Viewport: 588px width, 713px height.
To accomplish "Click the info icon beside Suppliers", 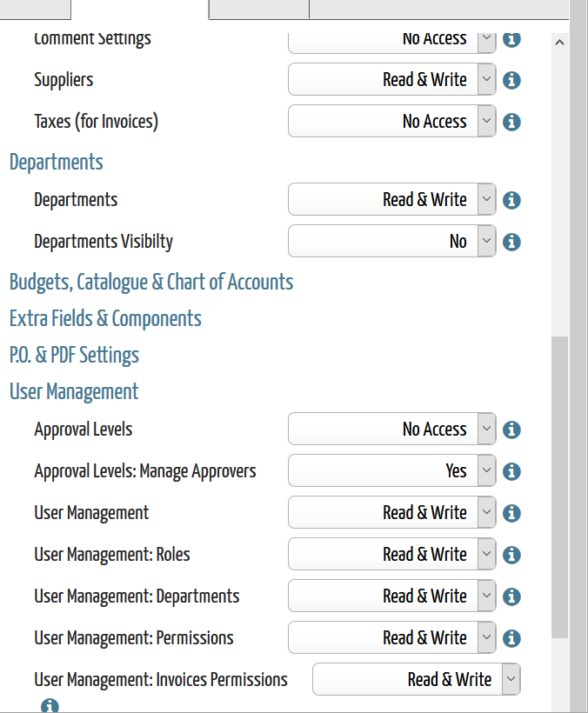I will [511, 81].
